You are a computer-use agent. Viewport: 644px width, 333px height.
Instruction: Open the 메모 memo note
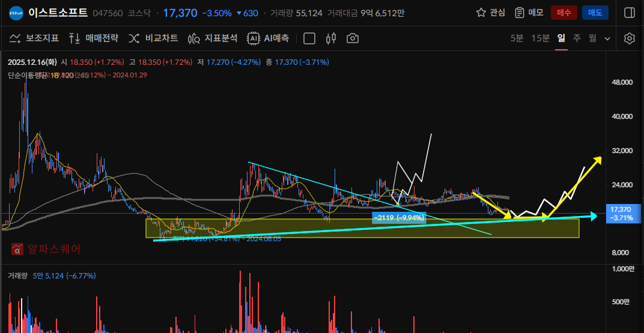[x=529, y=13]
